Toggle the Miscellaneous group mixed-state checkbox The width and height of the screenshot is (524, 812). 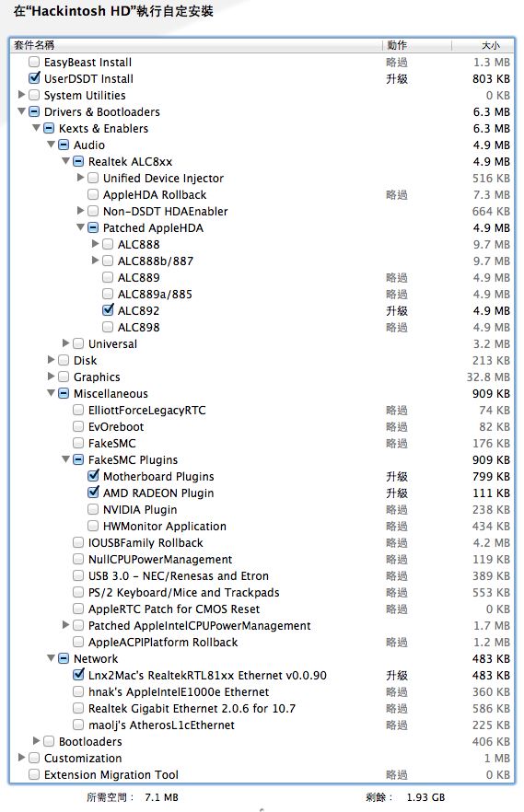tap(64, 394)
